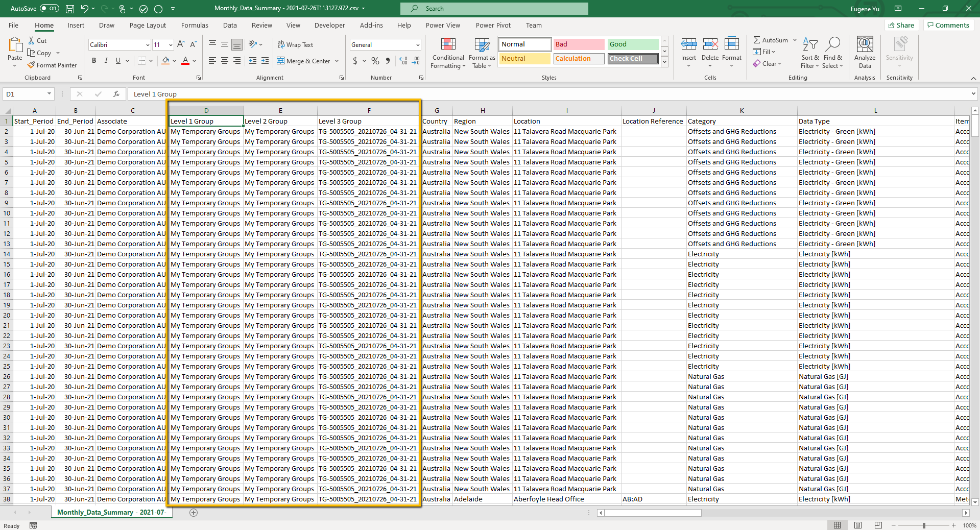The height and width of the screenshot is (530, 980).
Task: Switch to the Formulas ribbon tab
Action: click(195, 26)
